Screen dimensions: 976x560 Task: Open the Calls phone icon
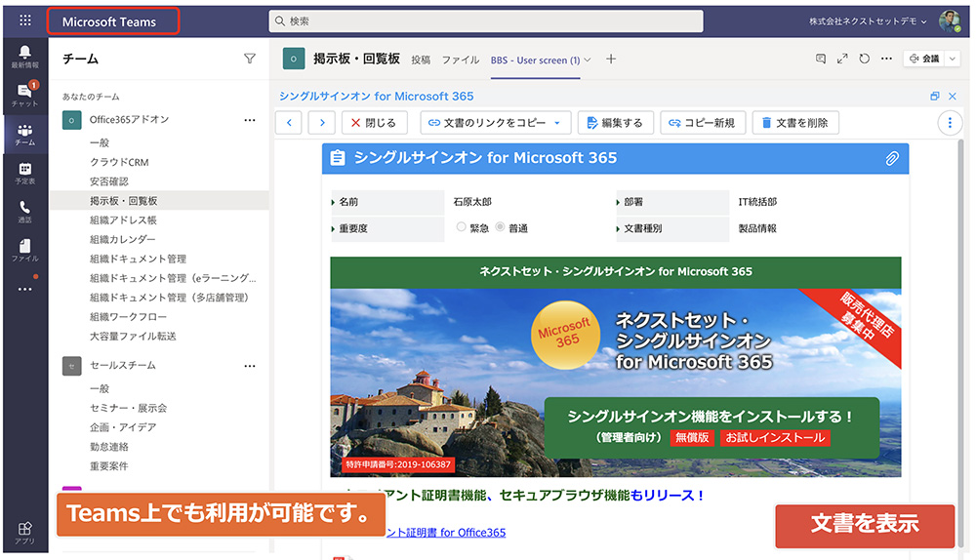pos(25,212)
